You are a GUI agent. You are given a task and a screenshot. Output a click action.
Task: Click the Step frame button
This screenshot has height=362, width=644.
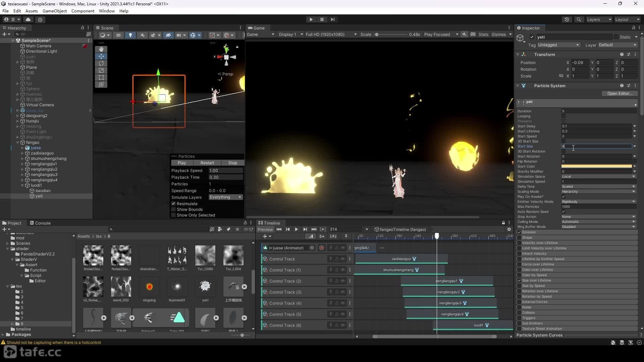(332, 19)
